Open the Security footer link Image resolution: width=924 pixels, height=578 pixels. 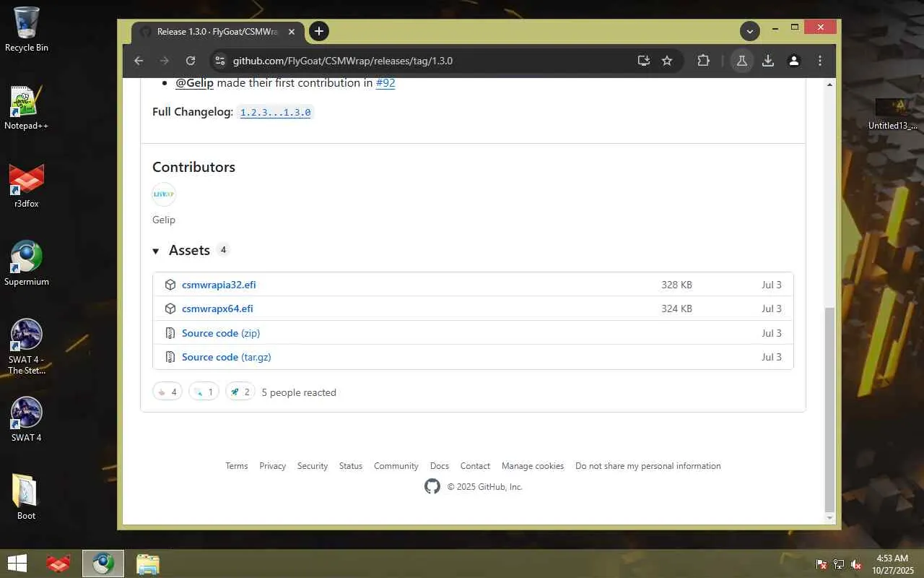313,466
